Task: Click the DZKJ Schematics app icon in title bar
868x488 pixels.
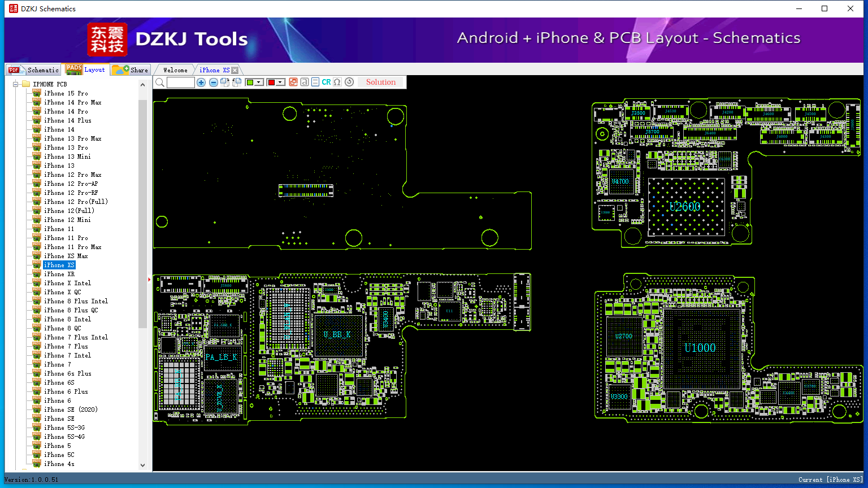Action: [14, 8]
